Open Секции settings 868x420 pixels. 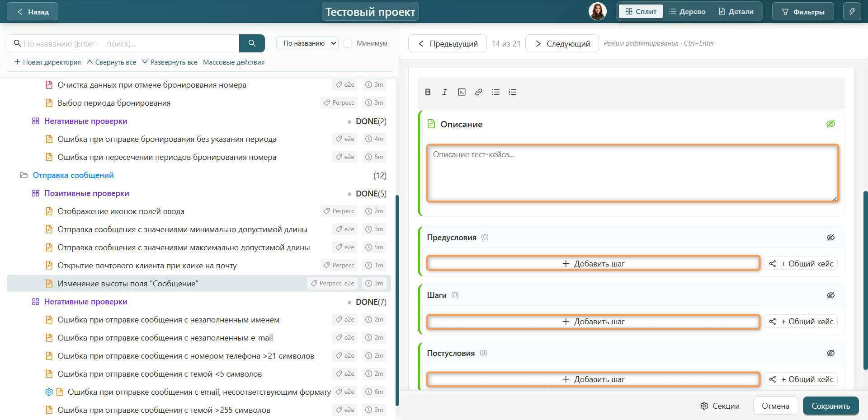pyautogui.click(x=720, y=406)
